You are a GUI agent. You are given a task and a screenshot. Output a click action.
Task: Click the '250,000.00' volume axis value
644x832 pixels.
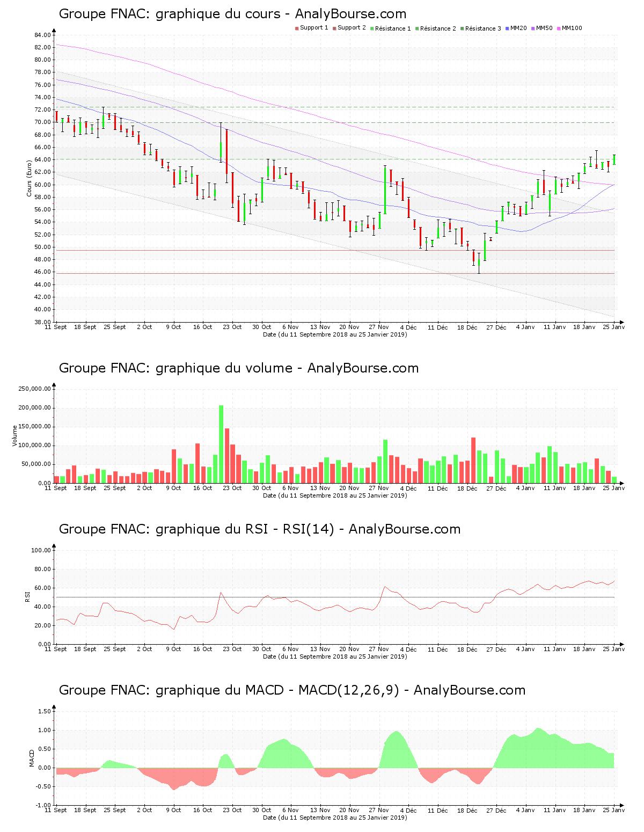coord(34,389)
